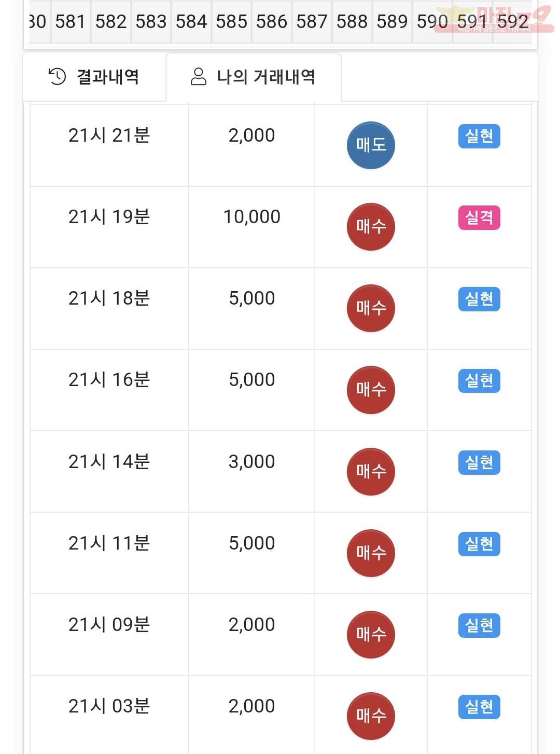Click the red 매수 circle at 21시 11분
Screen dimensions: 560x754
tap(371, 553)
